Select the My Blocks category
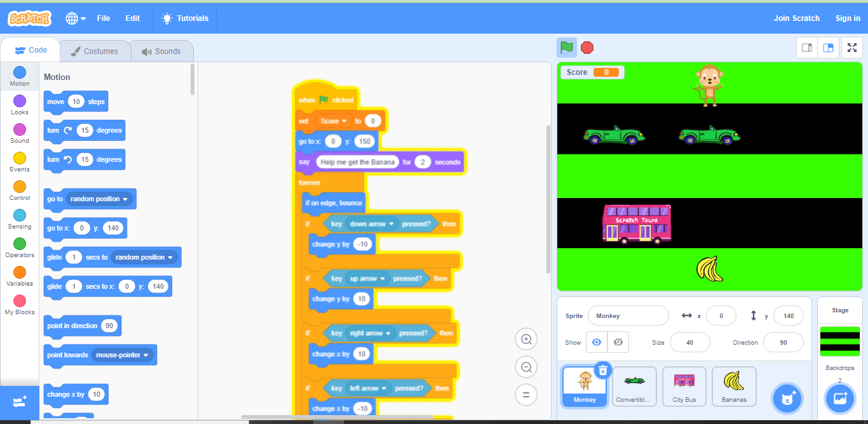 [x=20, y=305]
